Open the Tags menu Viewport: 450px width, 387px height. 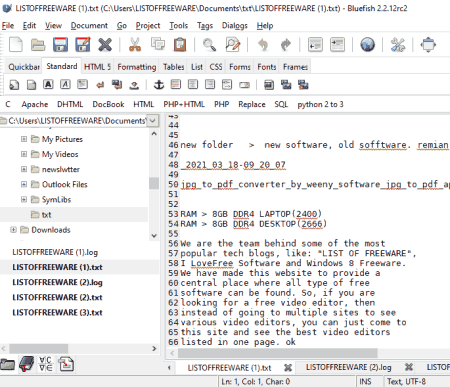click(x=205, y=26)
